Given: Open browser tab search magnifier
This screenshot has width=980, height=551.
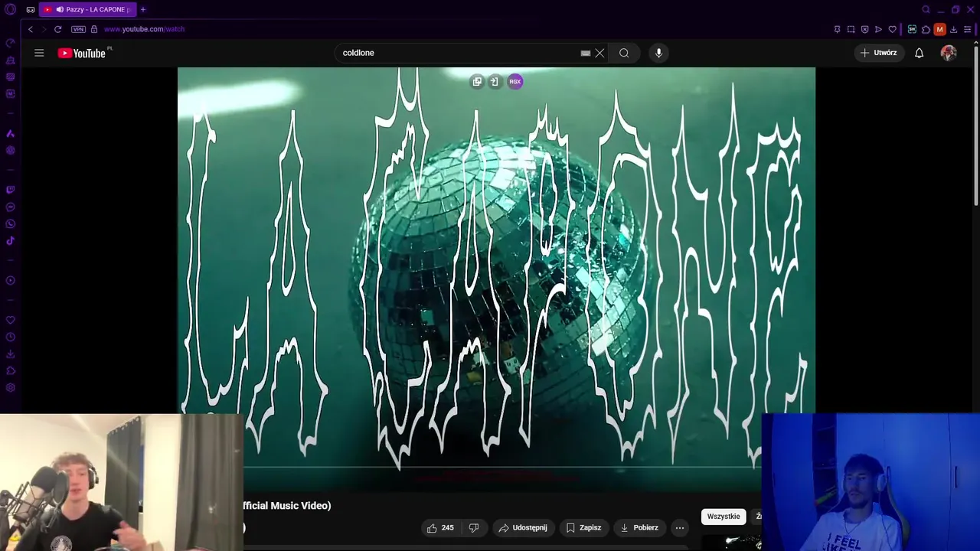Looking at the screenshot, I should [926, 9].
